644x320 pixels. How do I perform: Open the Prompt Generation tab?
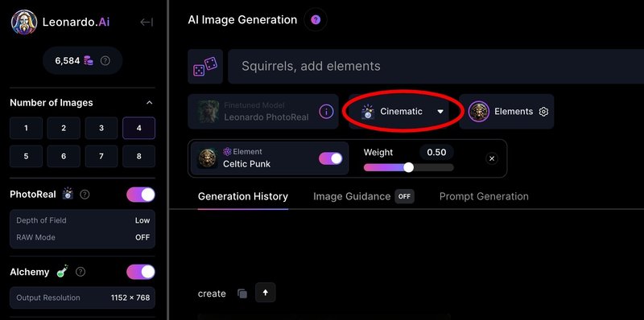(x=484, y=196)
